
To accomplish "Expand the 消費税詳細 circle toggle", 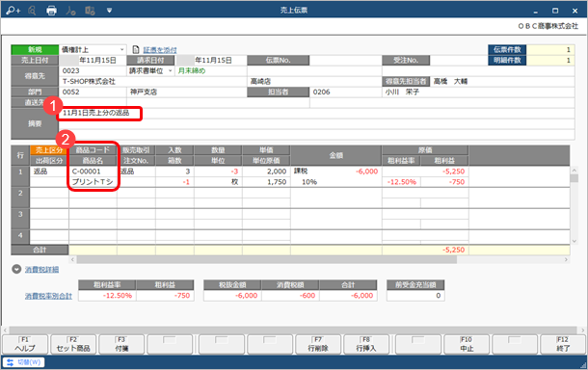I will click(16, 269).
